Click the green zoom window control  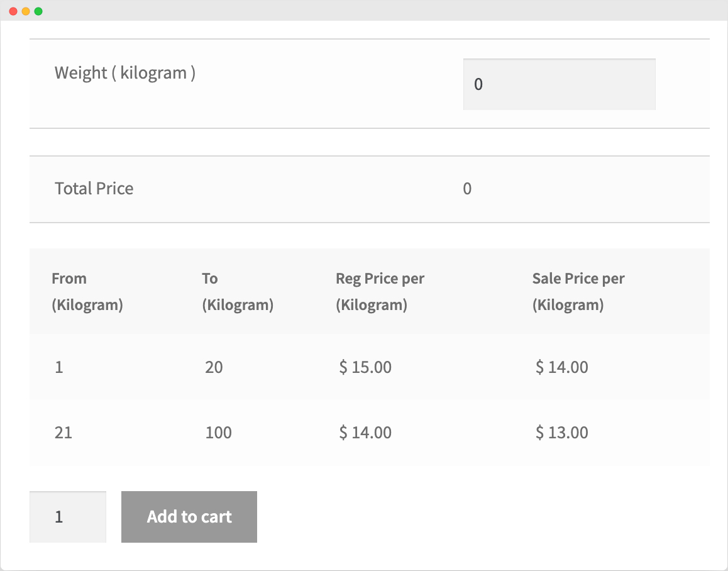(38, 10)
